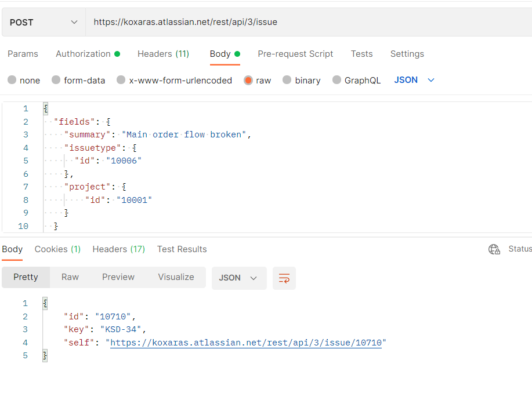Viewport: 532px width, 393px height.
Task: Choose x-www-form-urlencoded body type
Action: coord(121,80)
